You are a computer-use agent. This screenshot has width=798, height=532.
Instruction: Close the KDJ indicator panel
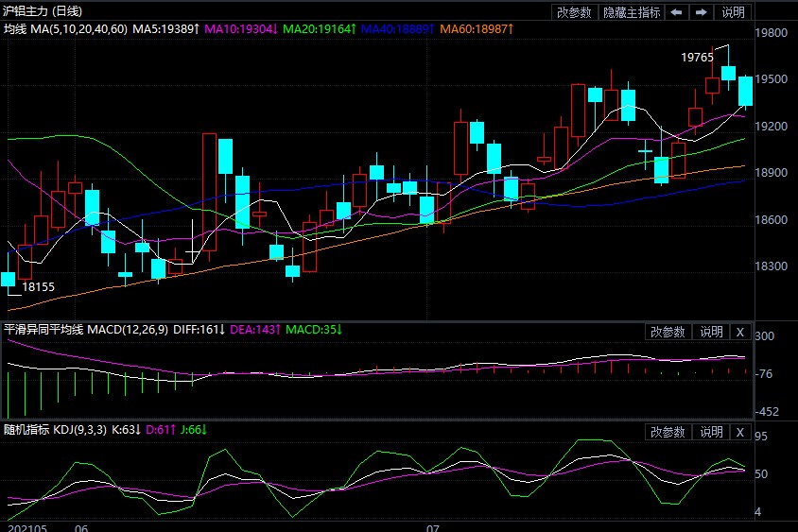[739, 432]
